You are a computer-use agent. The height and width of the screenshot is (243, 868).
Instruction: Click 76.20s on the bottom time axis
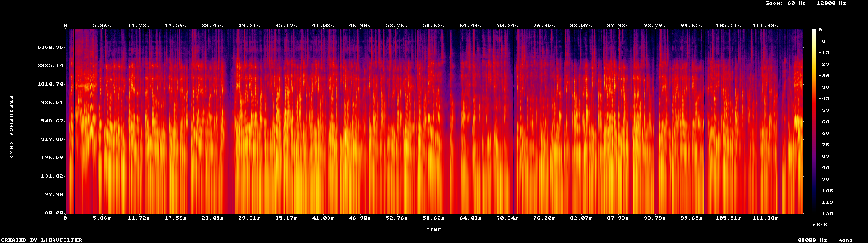click(544, 218)
